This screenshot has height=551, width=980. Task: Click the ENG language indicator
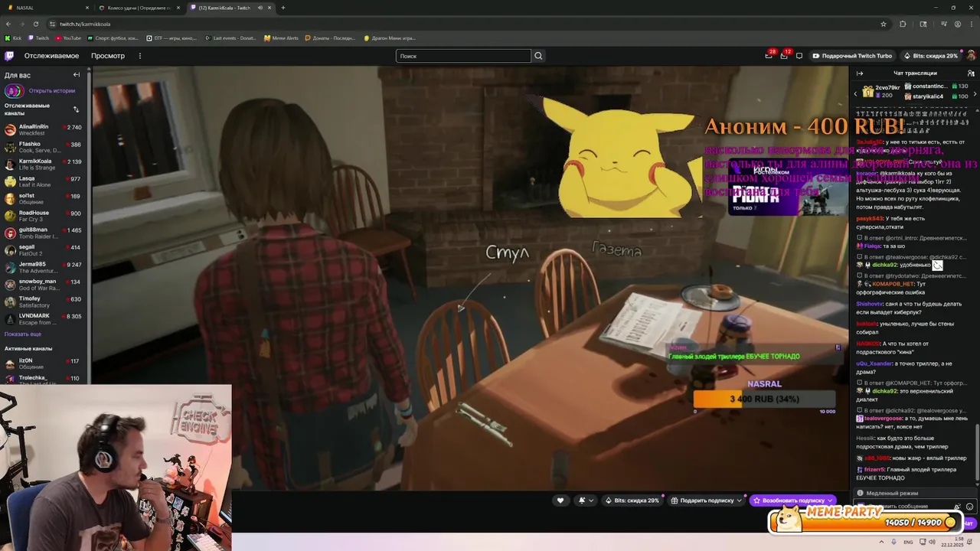(x=908, y=542)
